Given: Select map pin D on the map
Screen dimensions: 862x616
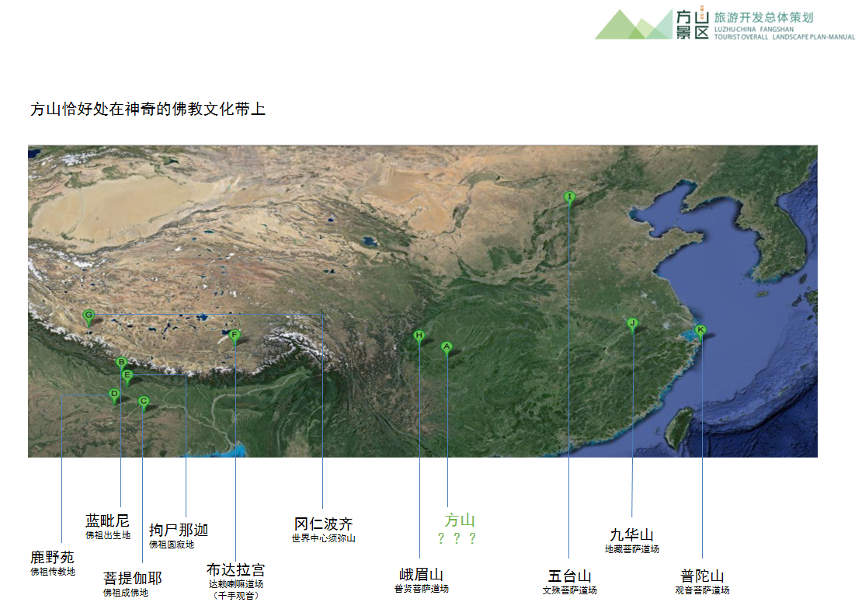Looking at the screenshot, I should pos(114,395).
